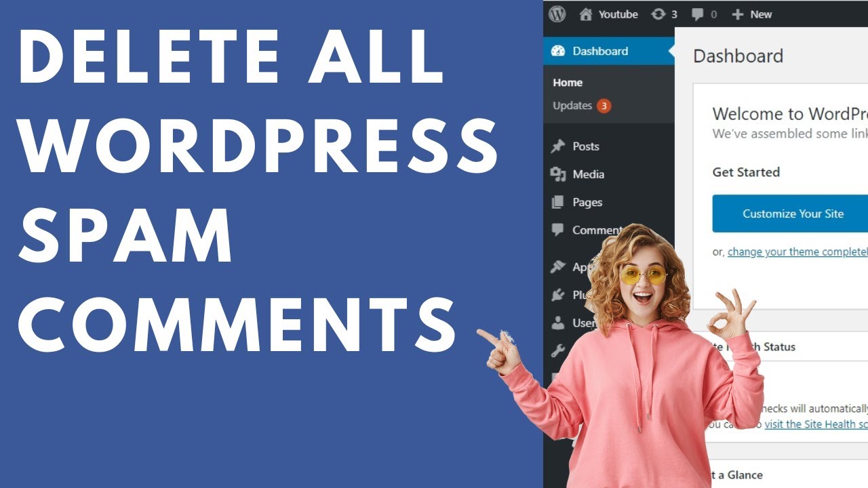
Task: Click the Customize Your Site button
Action: 791,213
